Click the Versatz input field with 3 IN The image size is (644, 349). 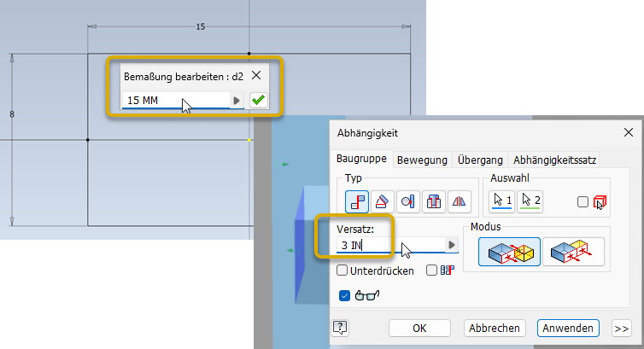(x=391, y=245)
